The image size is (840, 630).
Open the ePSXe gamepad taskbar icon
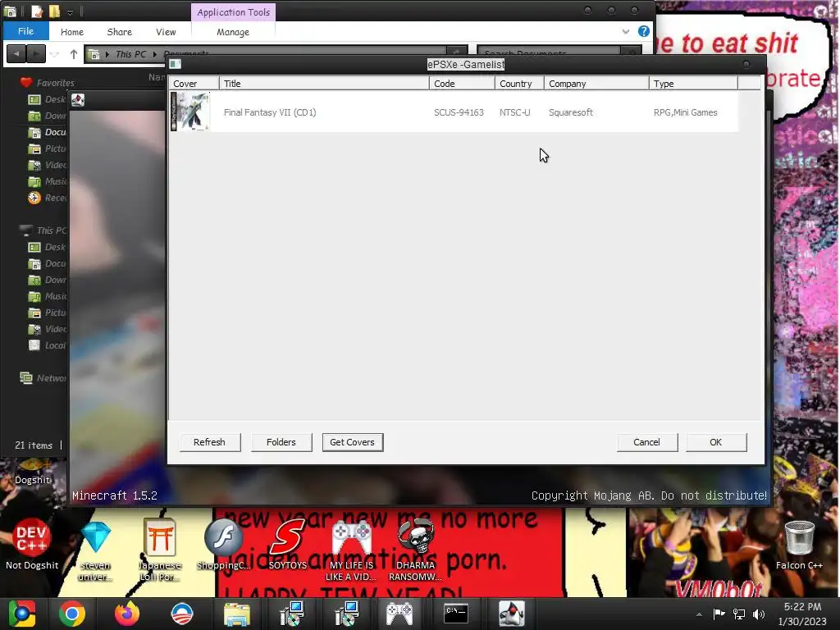[400, 614]
